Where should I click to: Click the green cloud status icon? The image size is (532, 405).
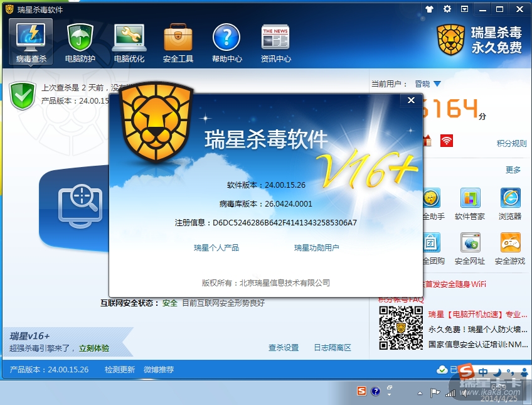442,370
